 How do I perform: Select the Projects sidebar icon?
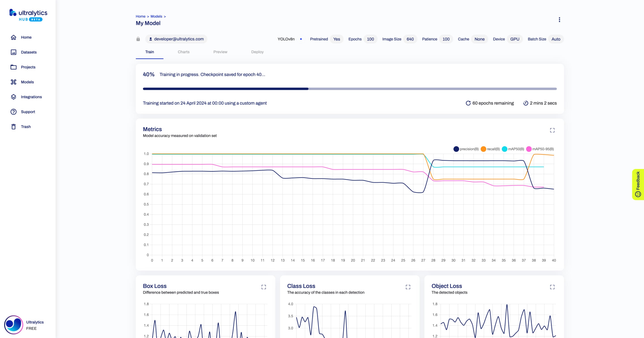[x=14, y=67]
